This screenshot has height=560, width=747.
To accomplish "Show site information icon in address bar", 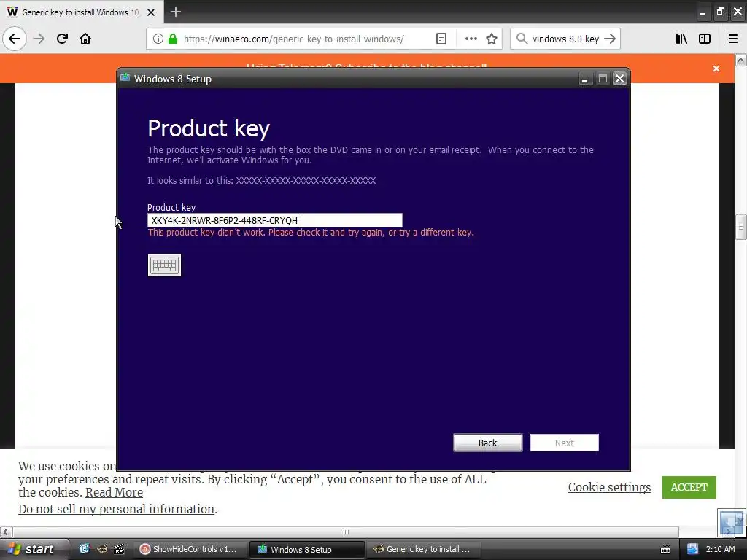I will pyautogui.click(x=158, y=39).
